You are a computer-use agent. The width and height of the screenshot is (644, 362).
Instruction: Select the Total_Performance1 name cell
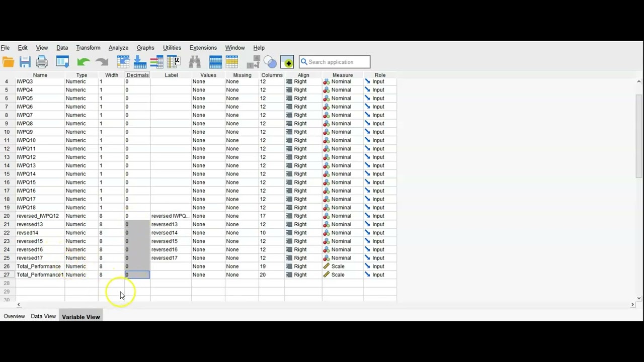point(40,275)
